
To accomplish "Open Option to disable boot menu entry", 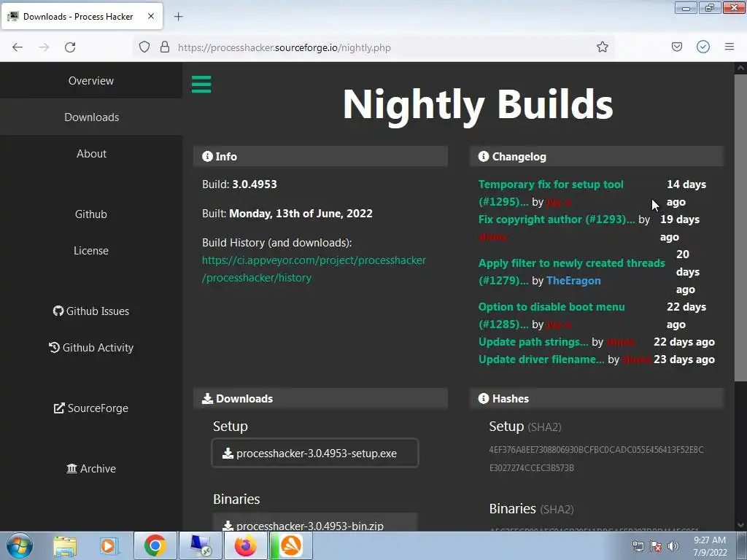I will click(551, 315).
